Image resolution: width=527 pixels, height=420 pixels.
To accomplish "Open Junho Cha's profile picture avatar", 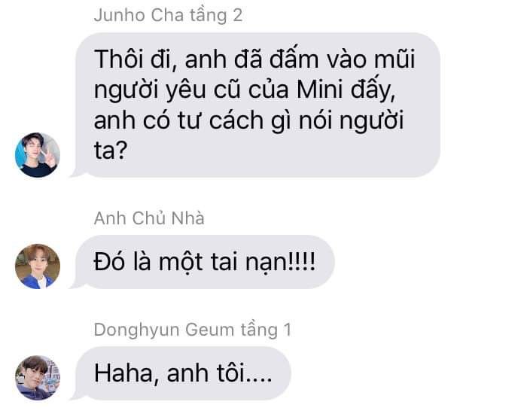I will click(38, 155).
